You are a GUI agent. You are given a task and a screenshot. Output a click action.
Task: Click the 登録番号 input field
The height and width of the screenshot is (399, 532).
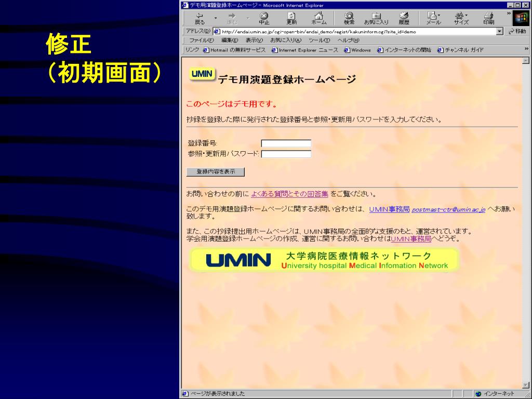286,143
